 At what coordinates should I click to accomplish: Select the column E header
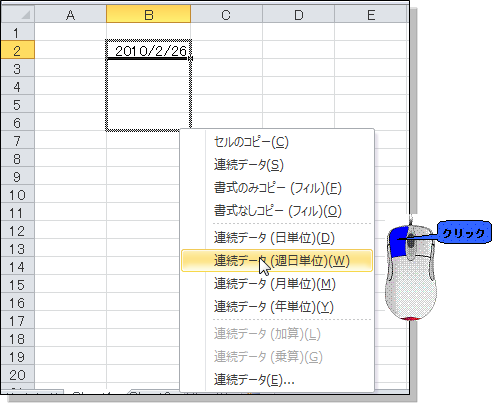pos(371,15)
